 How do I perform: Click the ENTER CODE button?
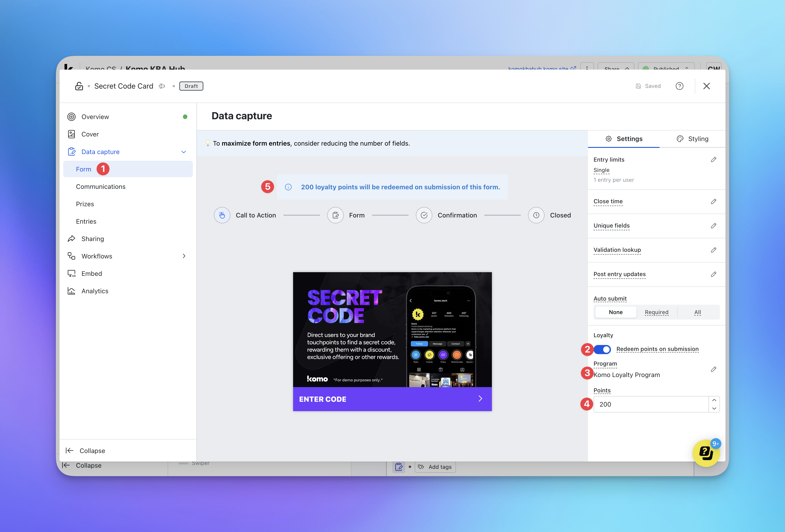pos(392,399)
